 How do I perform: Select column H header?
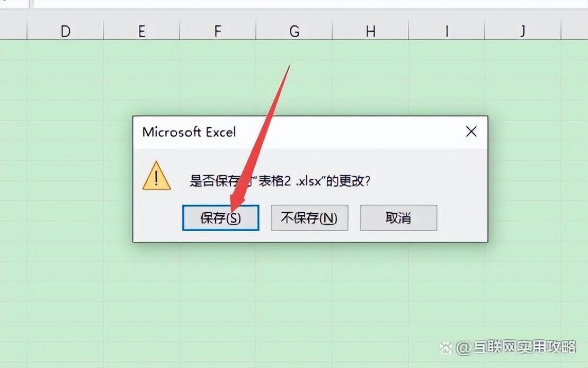(x=370, y=31)
